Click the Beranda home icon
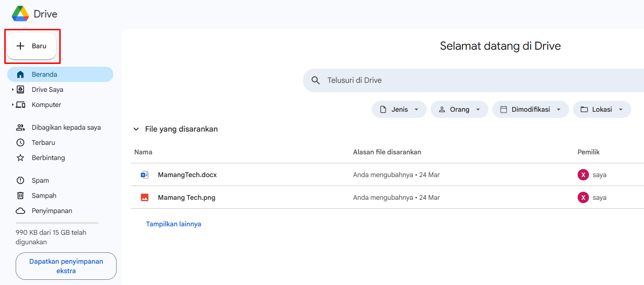644x285 pixels. tap(20, 74)
